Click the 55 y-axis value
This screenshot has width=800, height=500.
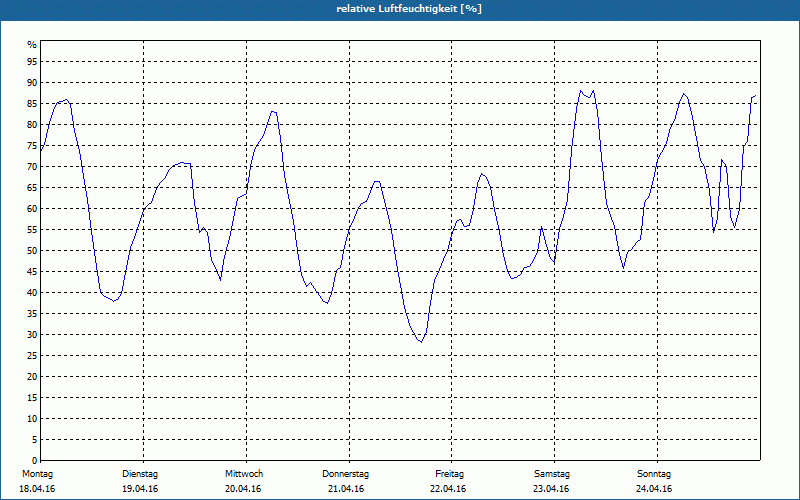pyautogui.click(x=32, y=230)
